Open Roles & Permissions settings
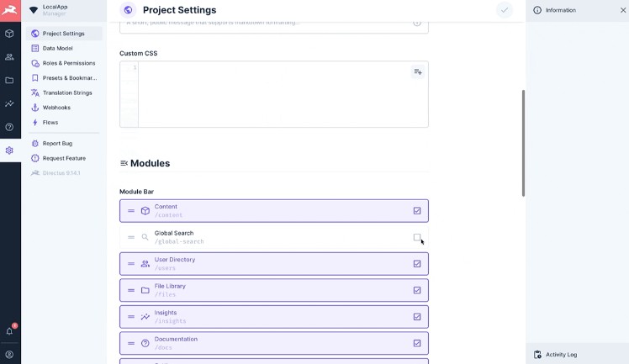This screenshot has width=629, height=364. pos(67,63)
